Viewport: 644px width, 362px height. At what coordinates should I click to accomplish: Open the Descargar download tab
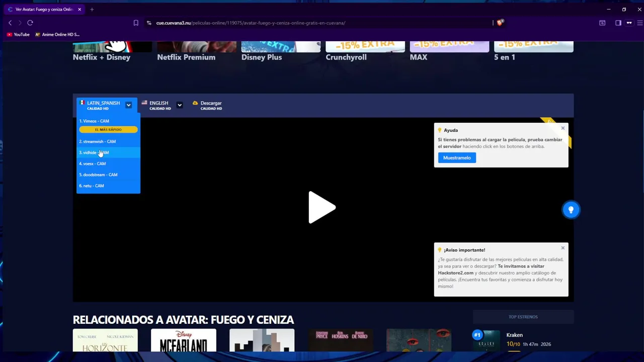click(x=207, y=105)
